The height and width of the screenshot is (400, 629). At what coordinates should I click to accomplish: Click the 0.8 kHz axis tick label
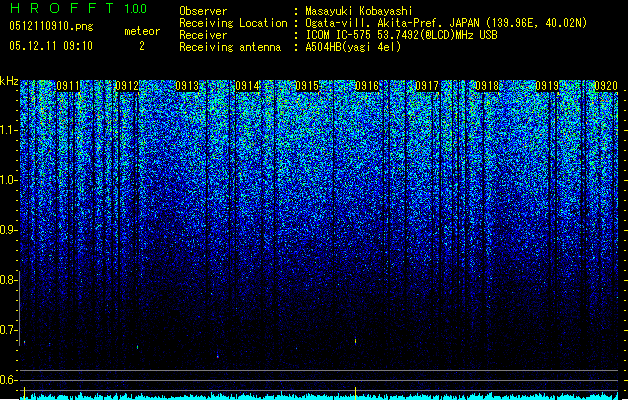coord(8,280)
